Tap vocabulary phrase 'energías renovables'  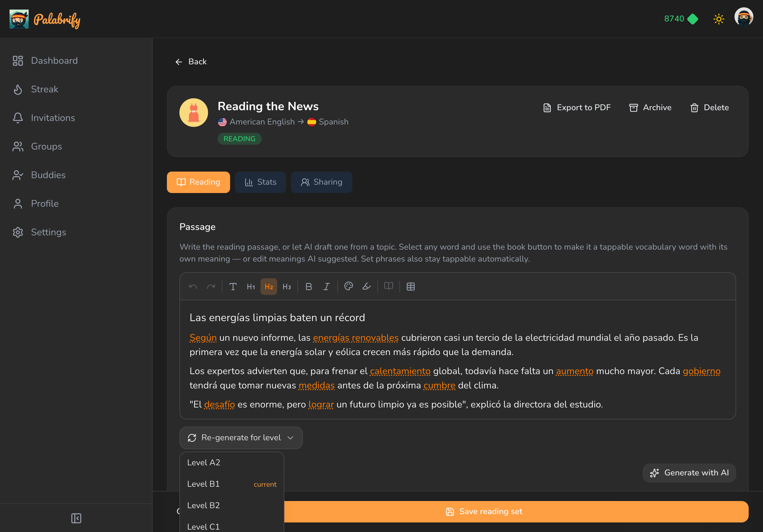point(356,338)
